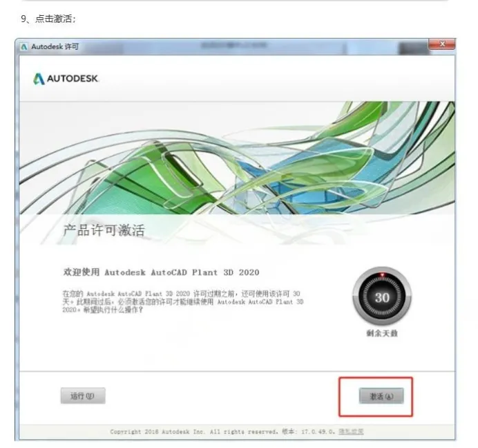Click the version number 17.0.49.0
Image resolution: width=478 pixels, height=448 pixels.
[x=318, y=431]
